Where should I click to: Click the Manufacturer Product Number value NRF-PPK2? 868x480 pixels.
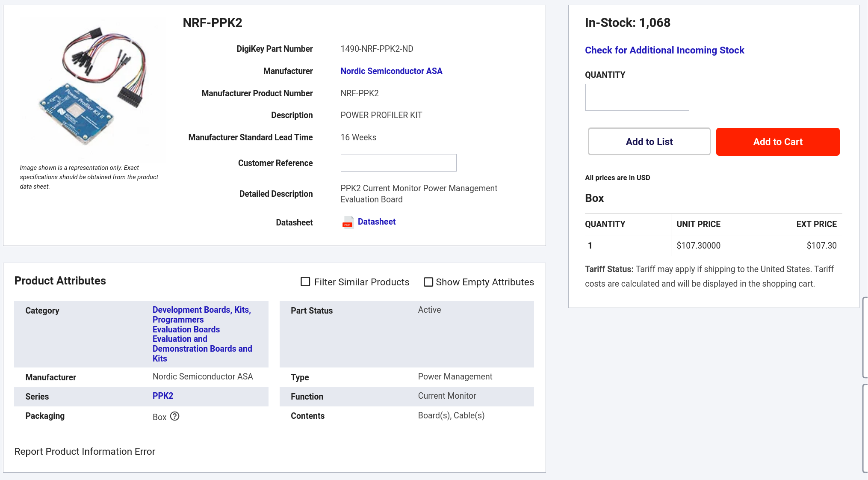pyautogui.click(x=360, y=93)
